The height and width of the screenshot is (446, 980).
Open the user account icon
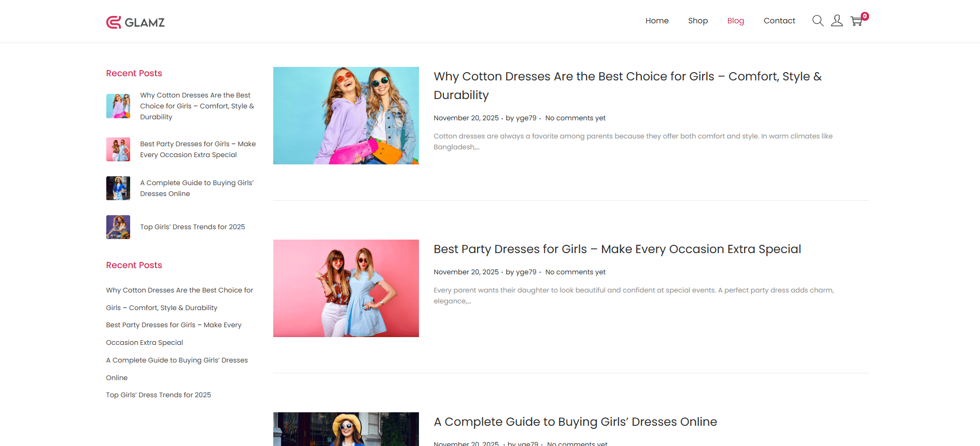pos(837,21)
